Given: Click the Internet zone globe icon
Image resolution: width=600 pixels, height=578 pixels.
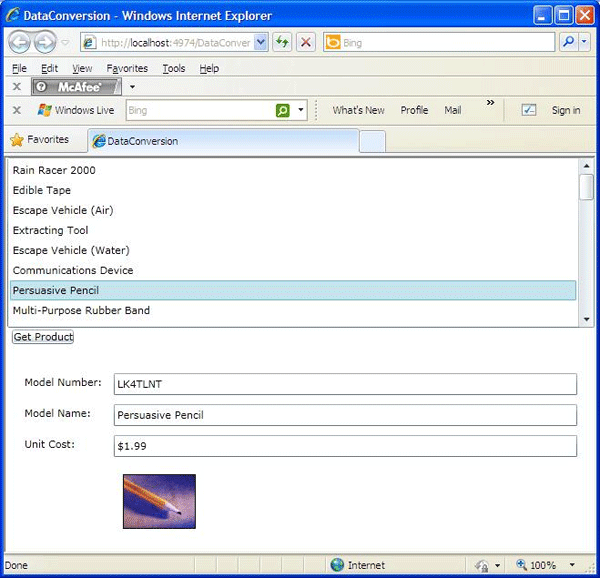Looking at the screenshot, I should click(x=337, y=565).
